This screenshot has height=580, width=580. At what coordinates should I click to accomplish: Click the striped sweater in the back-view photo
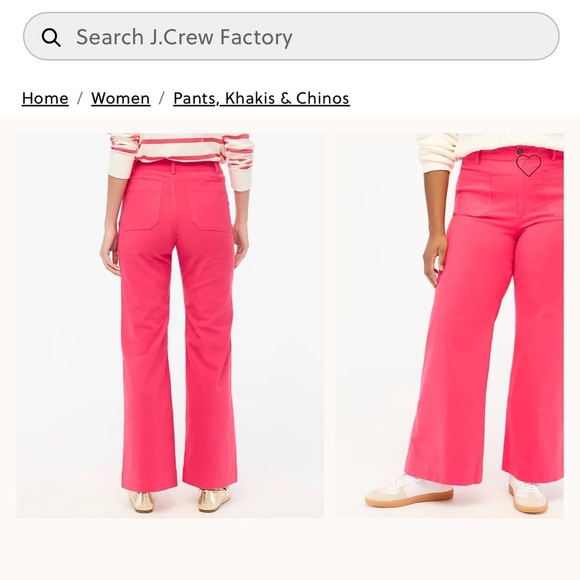pyautogui.click(x=181, y=155)
